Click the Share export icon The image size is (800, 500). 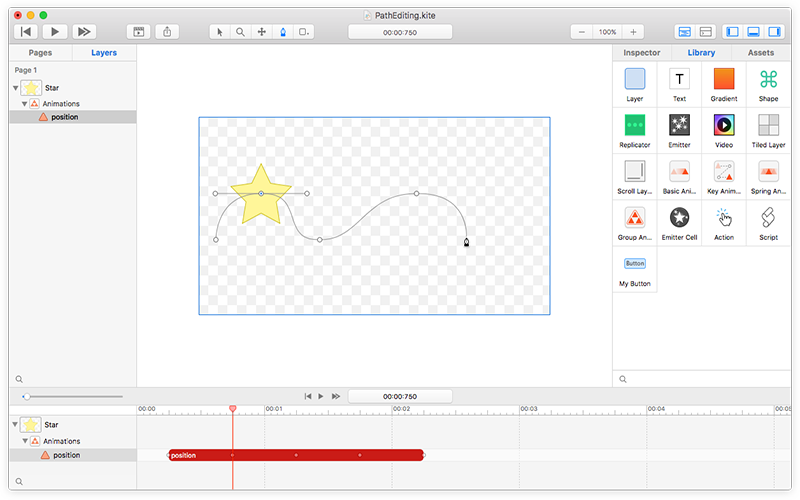[167, 32]
